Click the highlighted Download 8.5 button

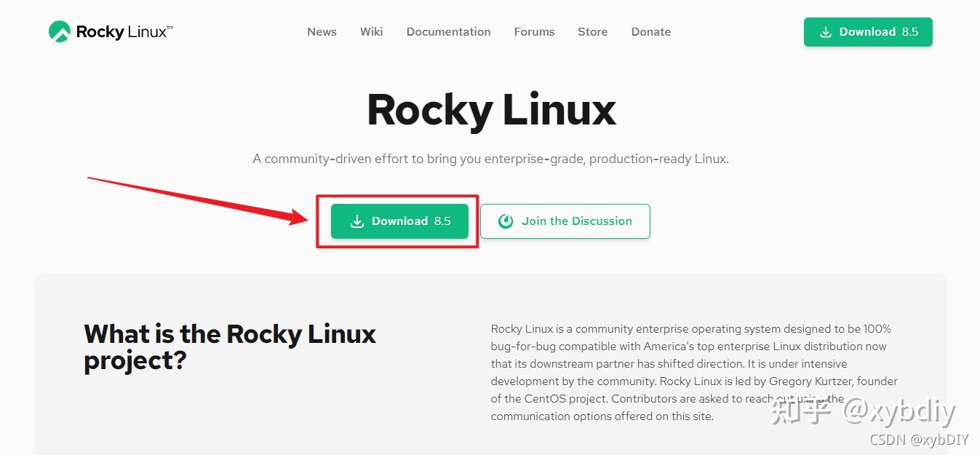(x=399, y=221)
